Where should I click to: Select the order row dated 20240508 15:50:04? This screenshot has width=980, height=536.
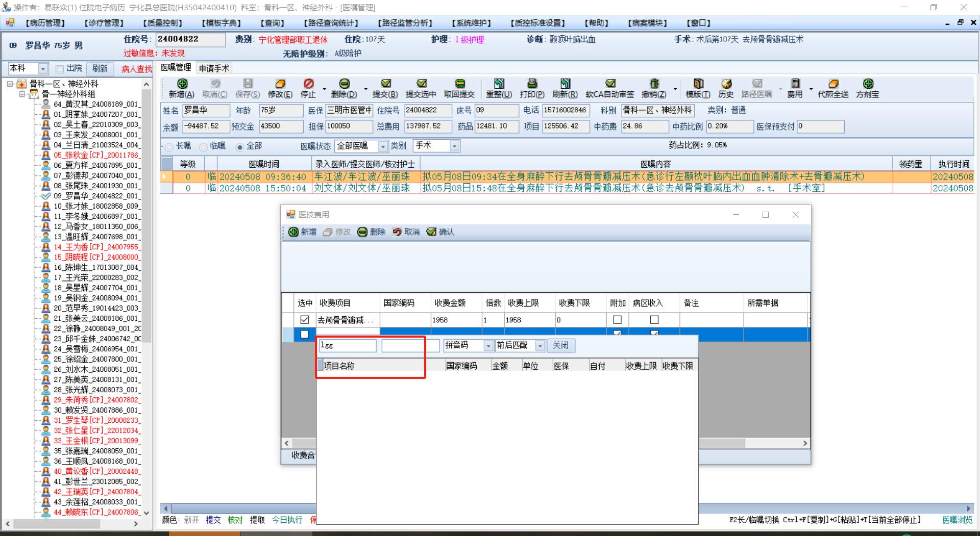[567, 188]
